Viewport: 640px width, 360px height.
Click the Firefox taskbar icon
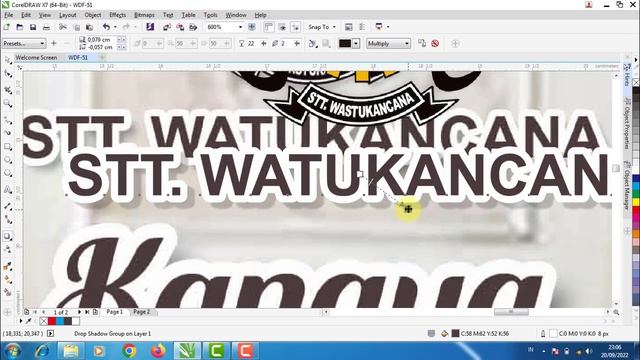point(159,351)
